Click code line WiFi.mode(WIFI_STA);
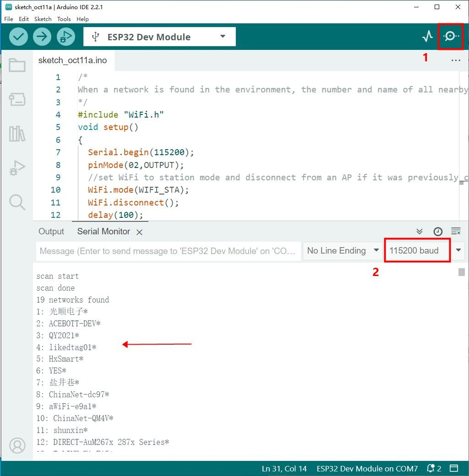Image resolution: width=469 pixels, height=476 pixels. point(138,190)
